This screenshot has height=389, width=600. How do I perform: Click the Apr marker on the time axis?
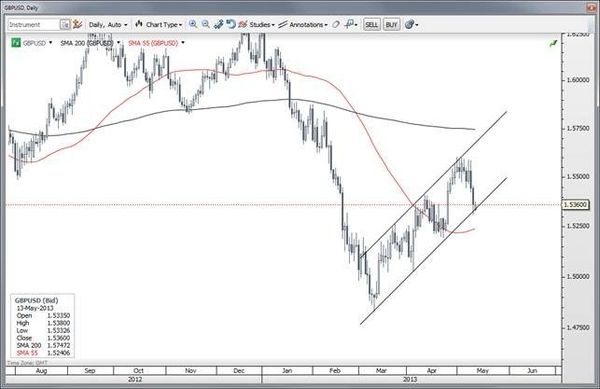pyautogui.click(x=432, y=370)
